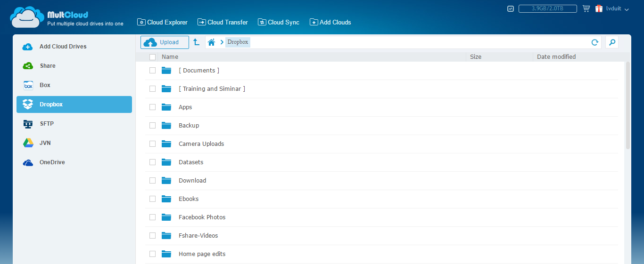Image resolution: width=644 pixels, height=264 pixels.
Task: Open the [ Documents ] folder name
Action: coord(199,70)
